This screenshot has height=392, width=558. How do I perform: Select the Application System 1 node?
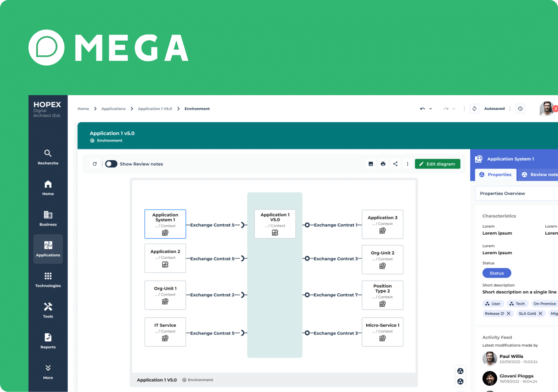165,224
